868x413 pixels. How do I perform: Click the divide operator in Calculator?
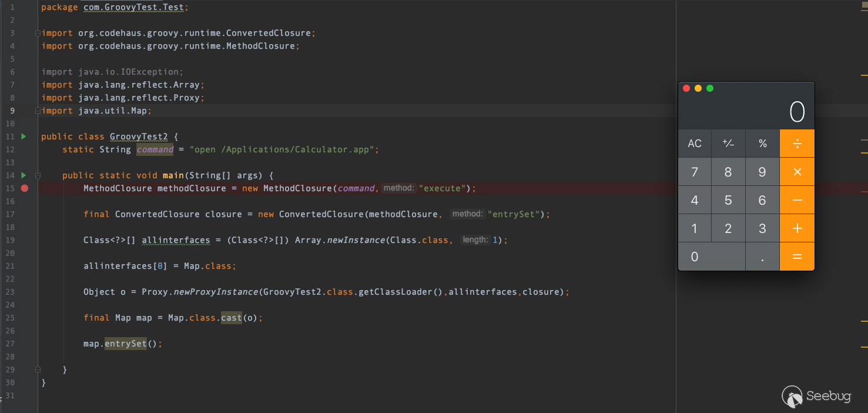(x=797, y=144)
